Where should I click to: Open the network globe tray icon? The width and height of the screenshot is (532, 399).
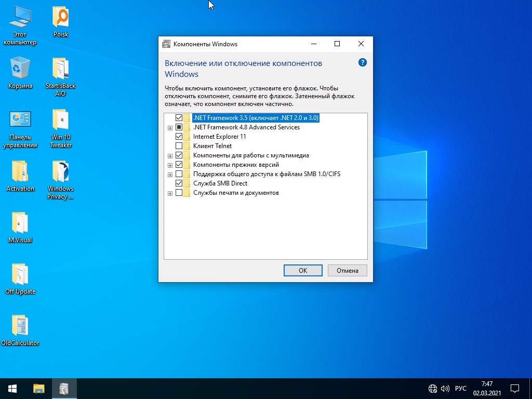pos(433,389)
